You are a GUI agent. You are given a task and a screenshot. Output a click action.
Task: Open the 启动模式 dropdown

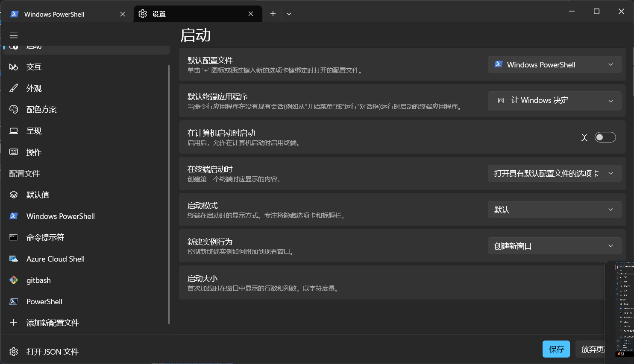554,209
